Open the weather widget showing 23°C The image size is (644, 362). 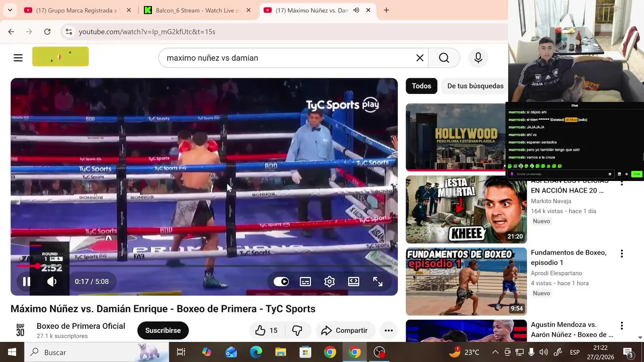tap(464, 352)
